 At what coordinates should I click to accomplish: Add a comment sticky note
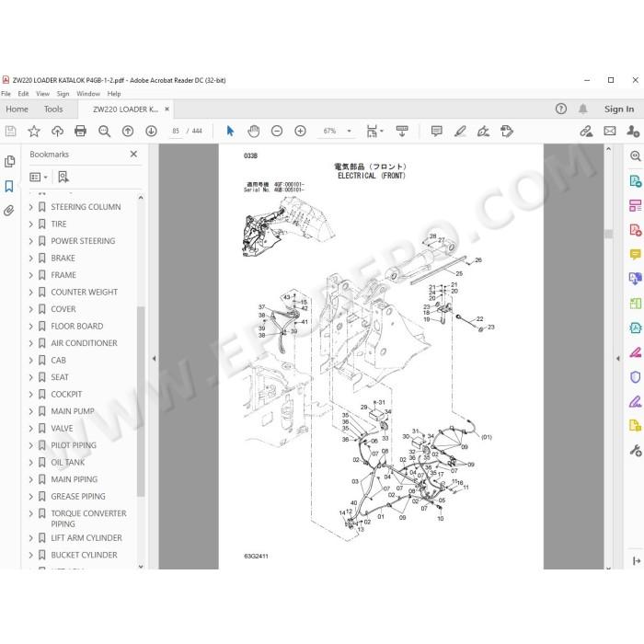tap(437, 131)
